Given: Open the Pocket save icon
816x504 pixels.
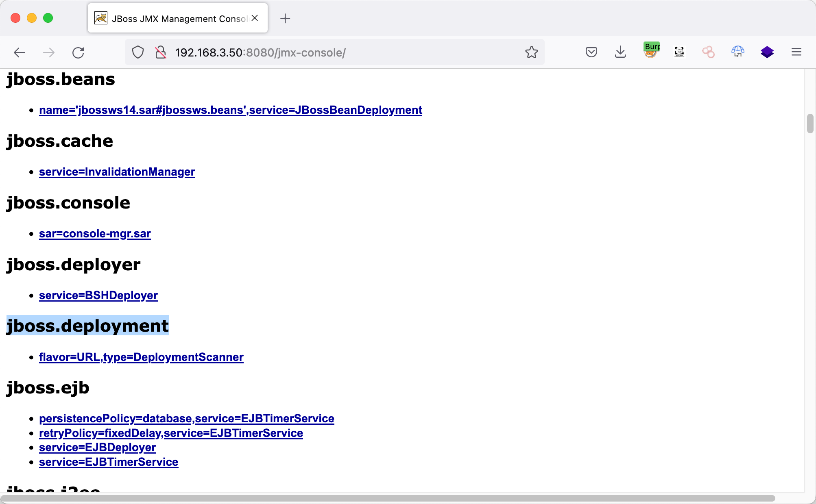Looking at the screenshot, I should (591, 52).
